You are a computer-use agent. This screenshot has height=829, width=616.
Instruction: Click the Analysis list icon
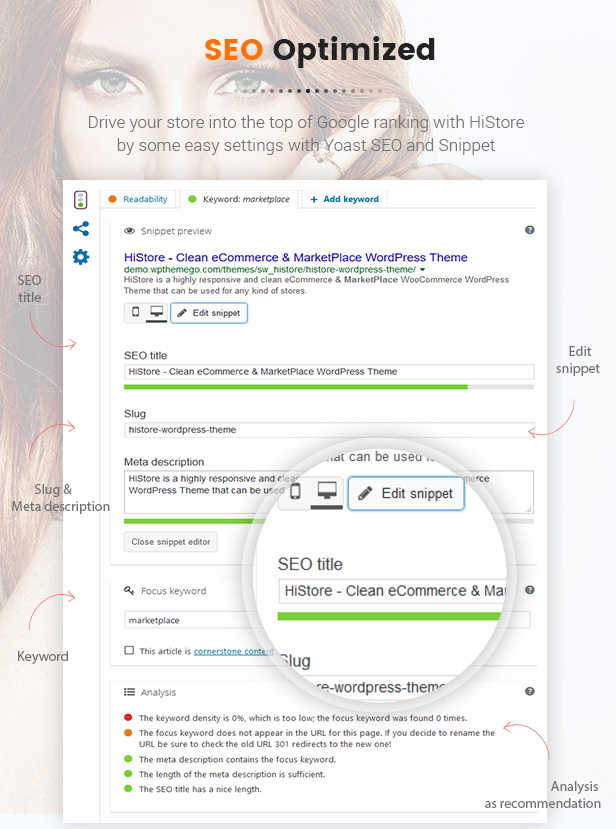(129, 692)
